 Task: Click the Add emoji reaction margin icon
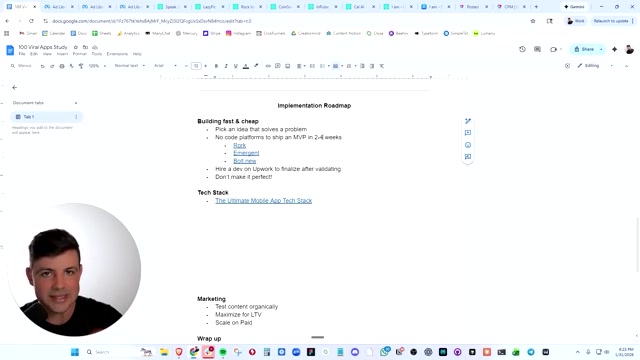pos(468,145)
